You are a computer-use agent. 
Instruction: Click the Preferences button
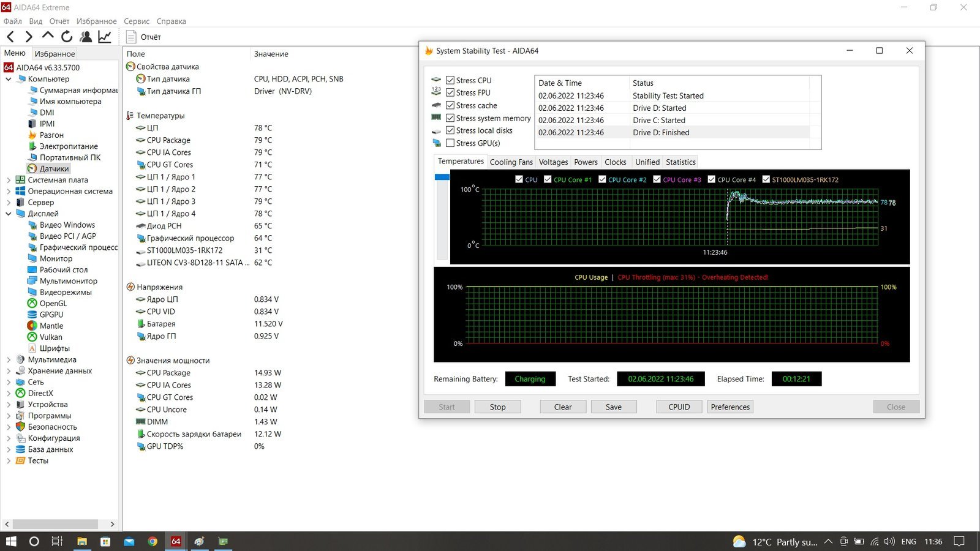tap(730, 407)
